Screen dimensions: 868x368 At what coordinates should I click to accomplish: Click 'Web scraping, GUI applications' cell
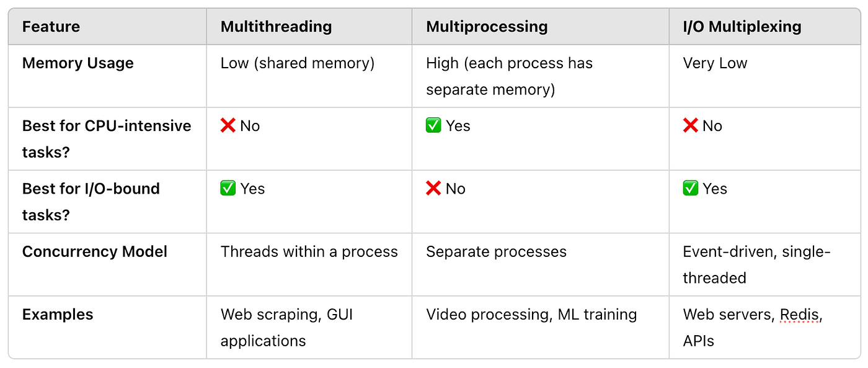[x=286, y=327]
